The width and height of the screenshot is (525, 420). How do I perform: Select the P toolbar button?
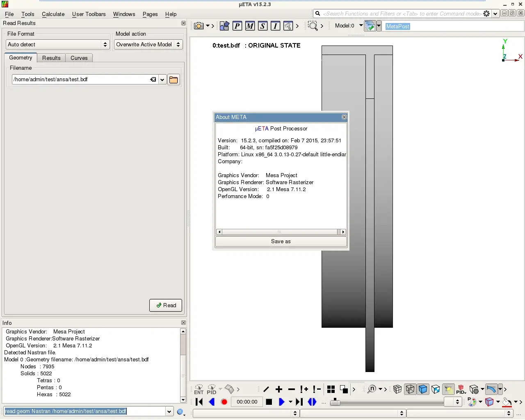point(237,26)
